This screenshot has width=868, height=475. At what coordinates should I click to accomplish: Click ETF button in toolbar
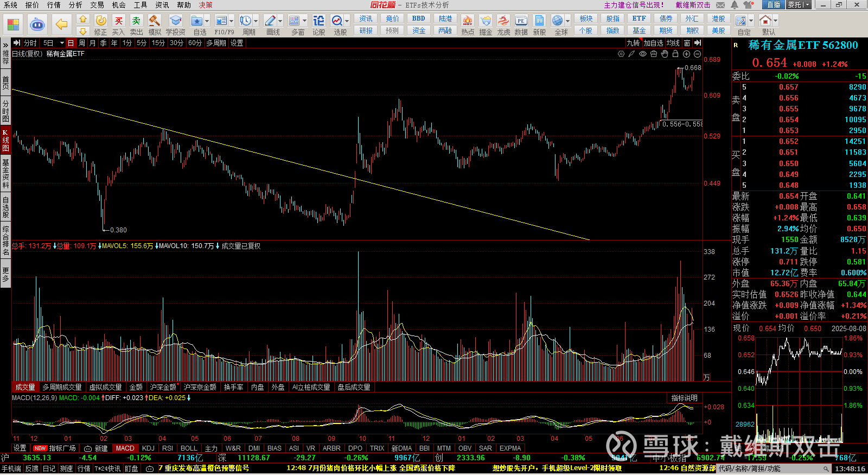639,18
